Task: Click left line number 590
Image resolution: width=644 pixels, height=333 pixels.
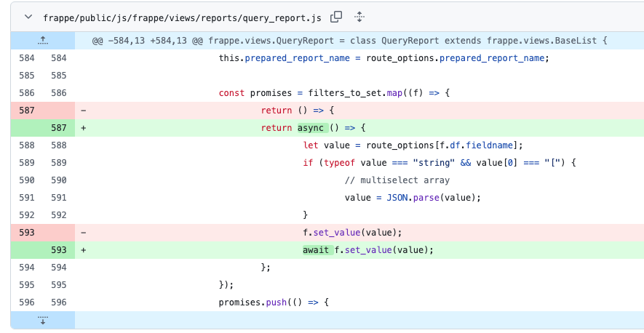Action: pyautogui.click(x=27, y=180)
